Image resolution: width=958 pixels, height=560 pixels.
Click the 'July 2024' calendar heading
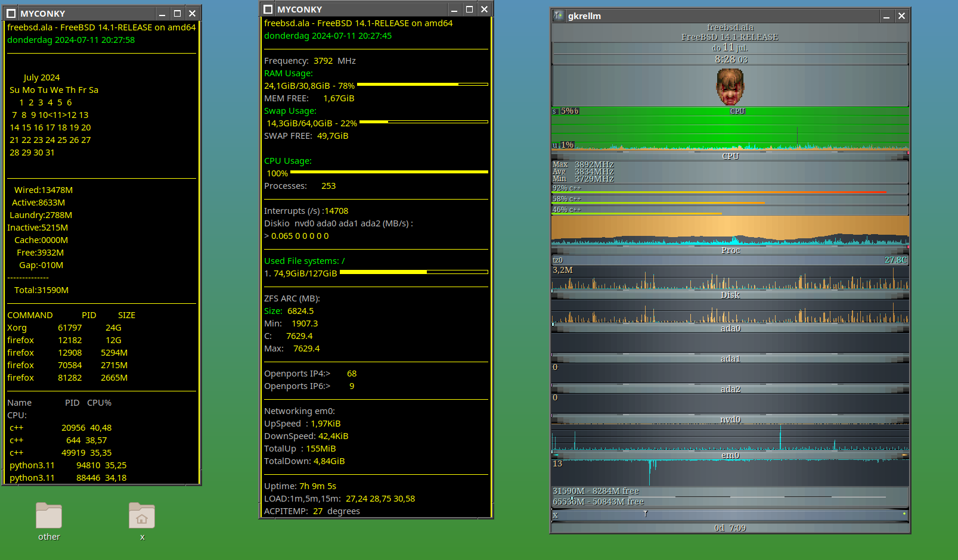click(42, 77)
